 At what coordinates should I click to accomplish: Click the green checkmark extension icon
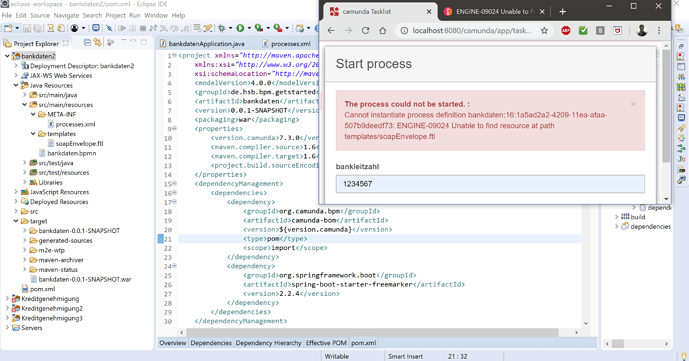[583, 30]
